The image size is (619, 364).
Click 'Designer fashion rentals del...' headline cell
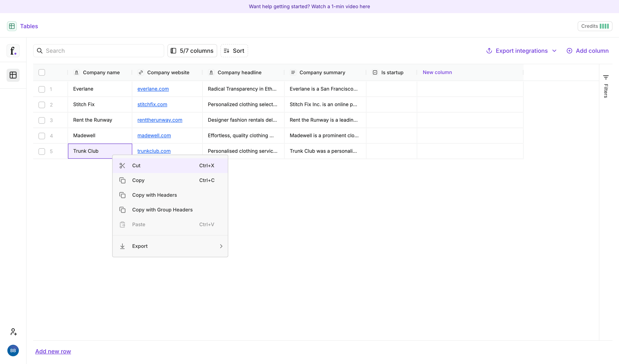(243, 120)
